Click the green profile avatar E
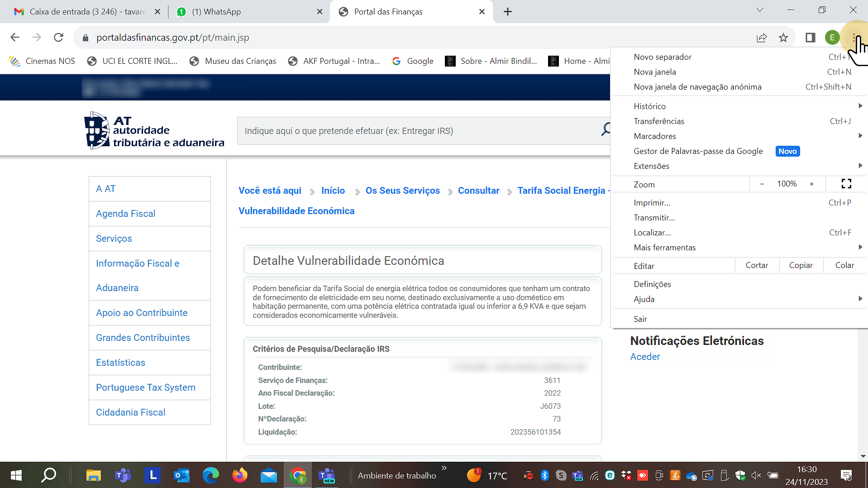The height and width of the screenshot is (488, 868). click(832, 38)
